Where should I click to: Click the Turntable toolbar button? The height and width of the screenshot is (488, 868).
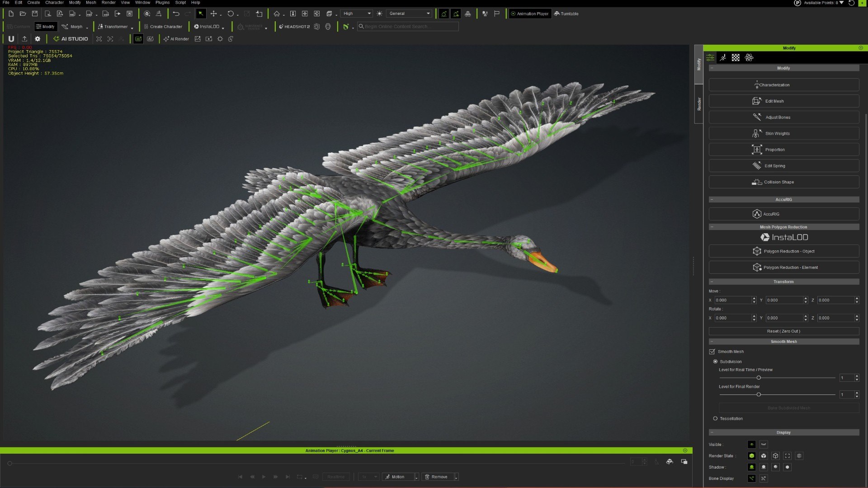[566, 14]
